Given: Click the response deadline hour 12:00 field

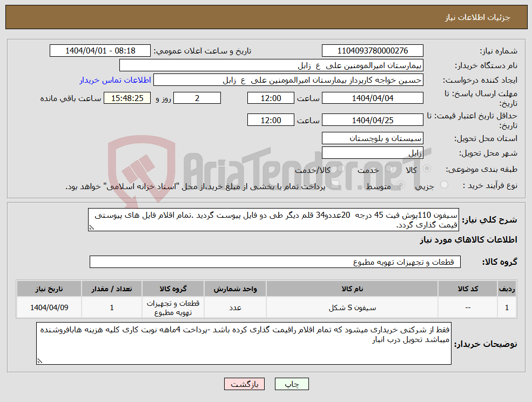Looking at the screenshot, I should 271,98.
